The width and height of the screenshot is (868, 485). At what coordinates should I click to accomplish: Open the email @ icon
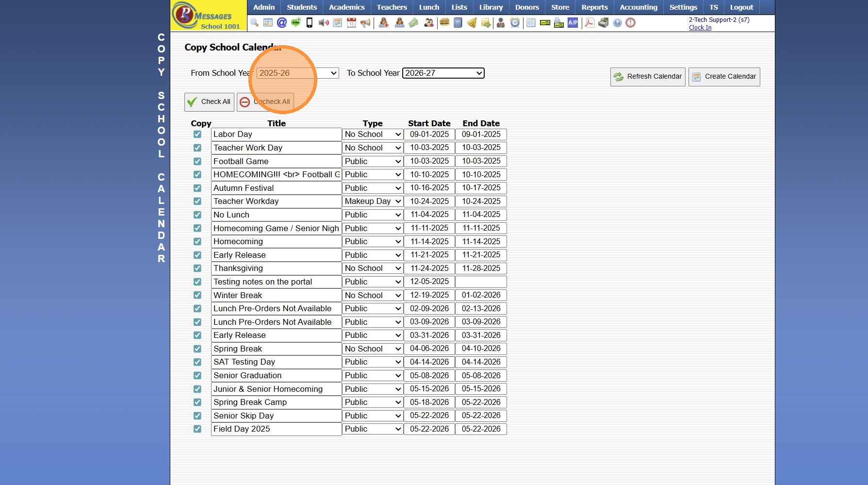point(281,23)
